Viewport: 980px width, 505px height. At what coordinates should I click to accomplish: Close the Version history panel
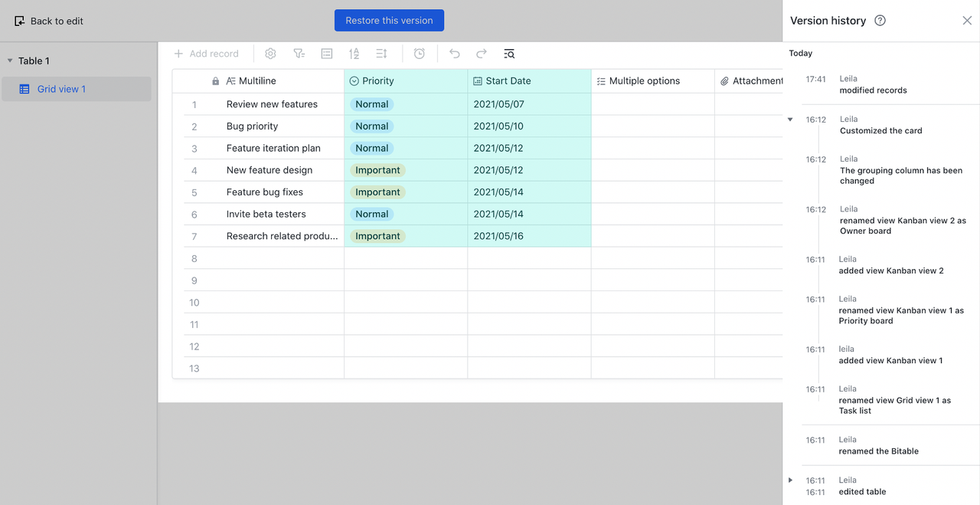(967, 21)
